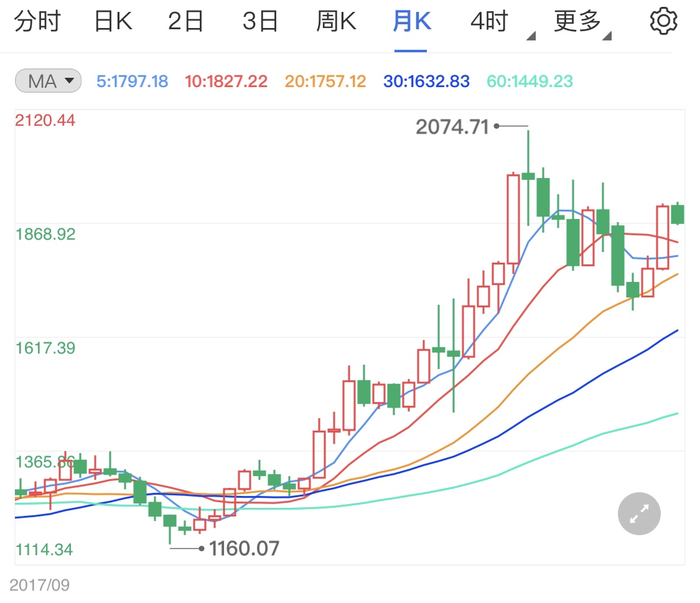700x603 pixels.
Task: Click the MA5 value 5:1797.18
Action: (132, 82)
